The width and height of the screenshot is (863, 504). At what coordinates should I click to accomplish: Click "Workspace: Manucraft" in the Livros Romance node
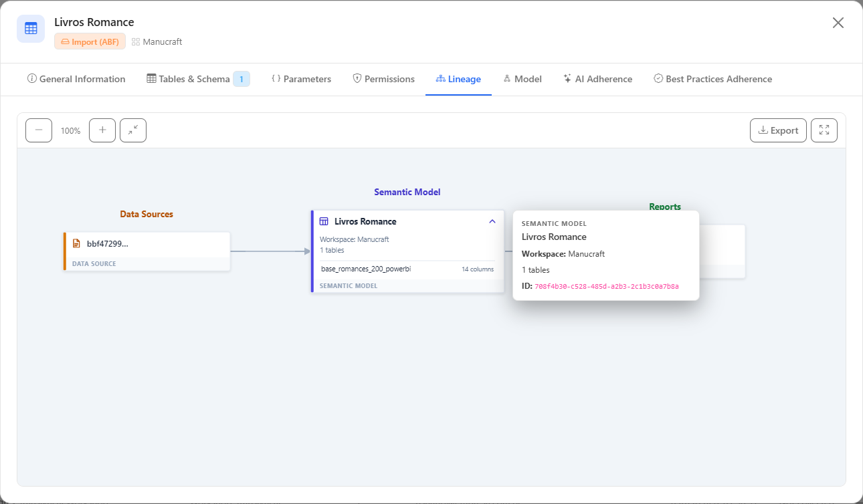click(355, 239)
